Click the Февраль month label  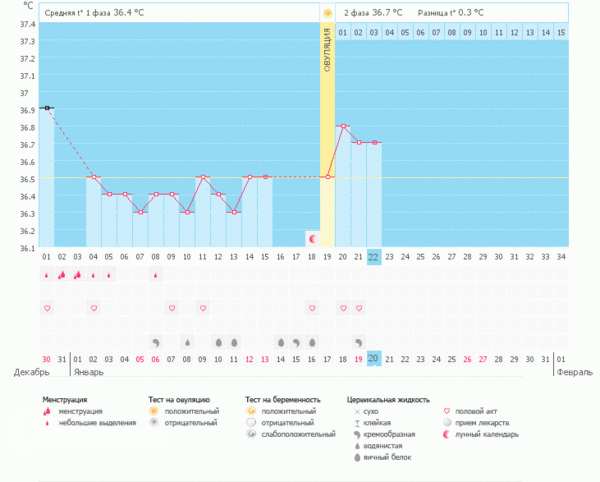point(575,372)
